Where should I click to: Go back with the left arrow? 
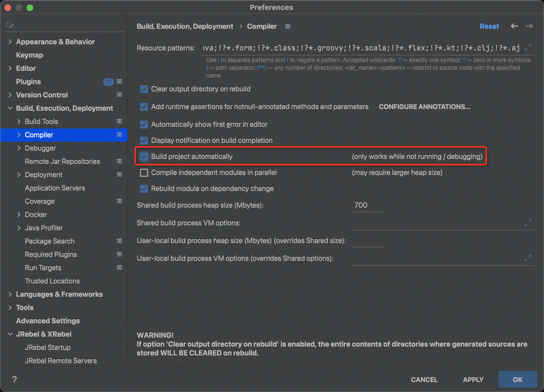[x=514, y=26]
